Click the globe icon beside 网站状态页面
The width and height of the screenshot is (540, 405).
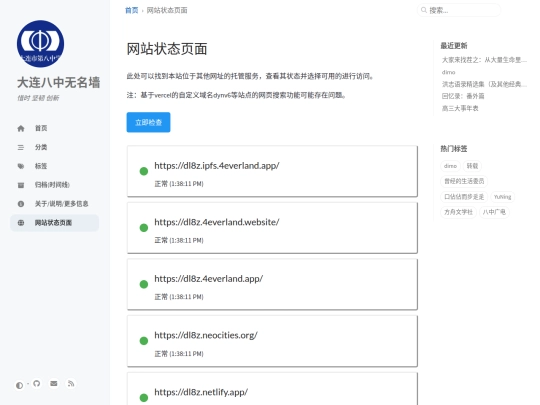point(21,223)
